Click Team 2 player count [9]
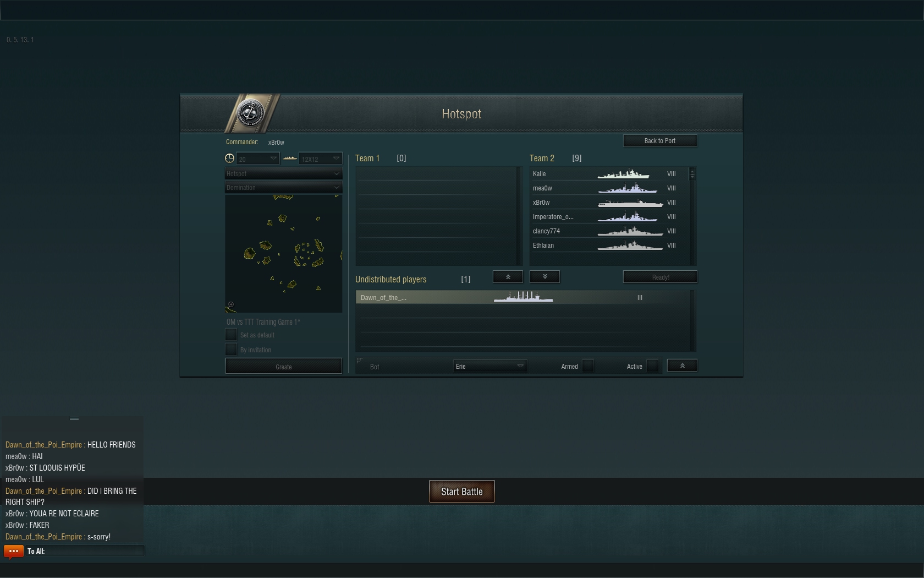Image resolution: width=924 pixels, height=578 pixels. 576,159
